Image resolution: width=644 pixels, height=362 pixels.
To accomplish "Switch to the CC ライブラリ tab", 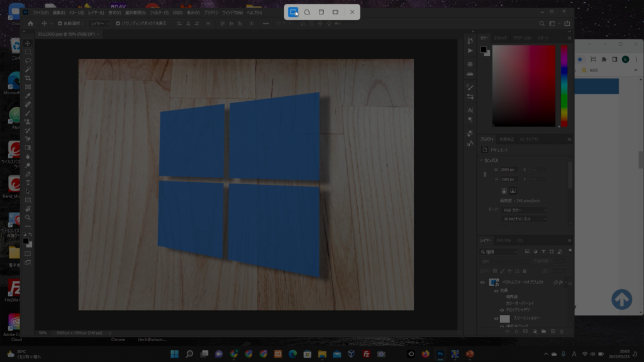I will pyautogui.click(x=529, y=139).
